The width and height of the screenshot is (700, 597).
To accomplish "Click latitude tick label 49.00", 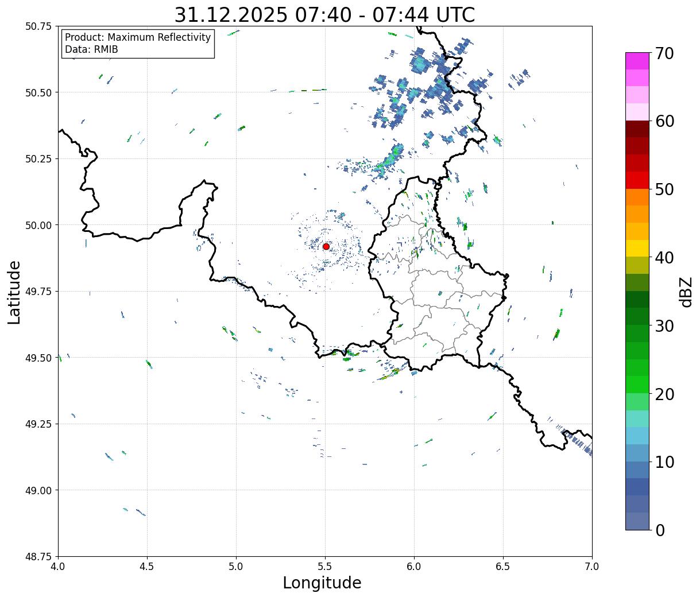I will point(39,490).
